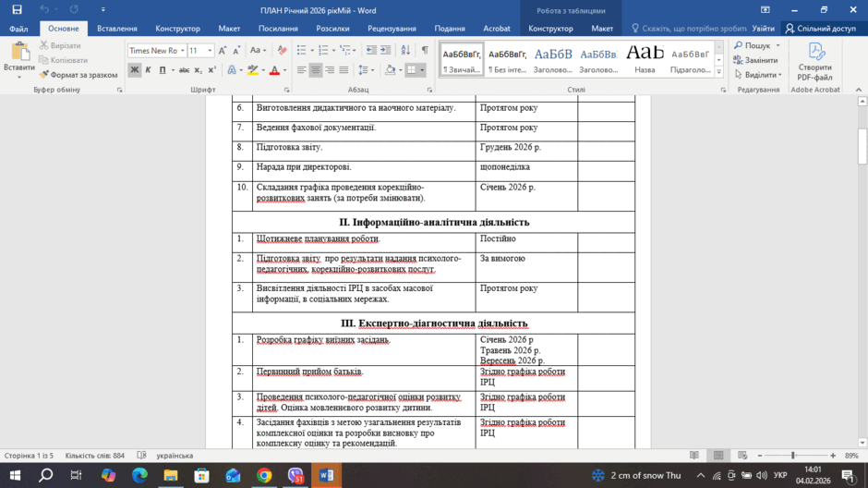This screenshot has height=488, width=868.
Task: Click the zoom slider handle
Action: [792, 456]
